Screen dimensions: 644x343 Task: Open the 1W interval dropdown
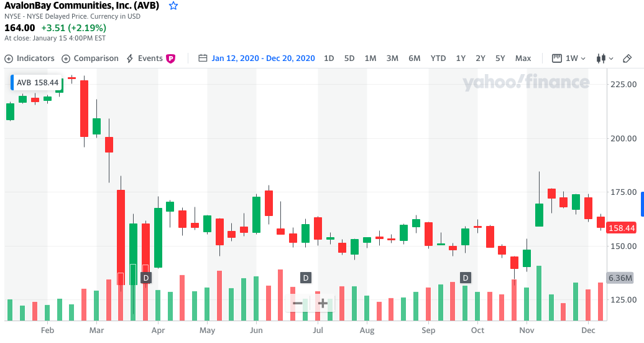click(x=568, y=59)
